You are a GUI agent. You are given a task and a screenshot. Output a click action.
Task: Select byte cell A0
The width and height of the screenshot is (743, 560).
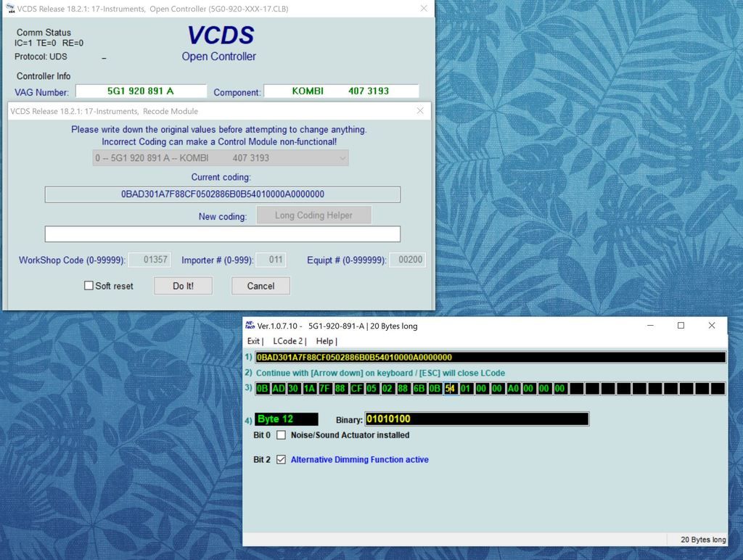[x=513, y=389]
